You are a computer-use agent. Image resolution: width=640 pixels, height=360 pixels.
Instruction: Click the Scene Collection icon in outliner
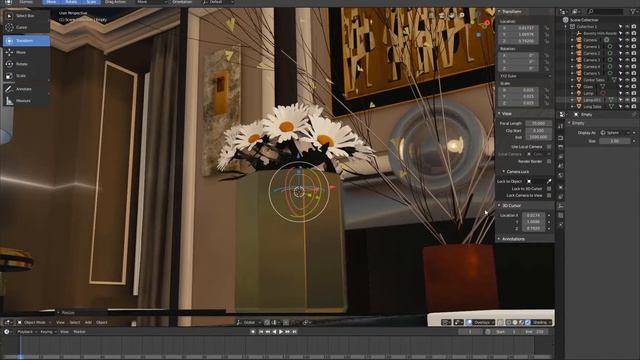[x=565, y=20]
